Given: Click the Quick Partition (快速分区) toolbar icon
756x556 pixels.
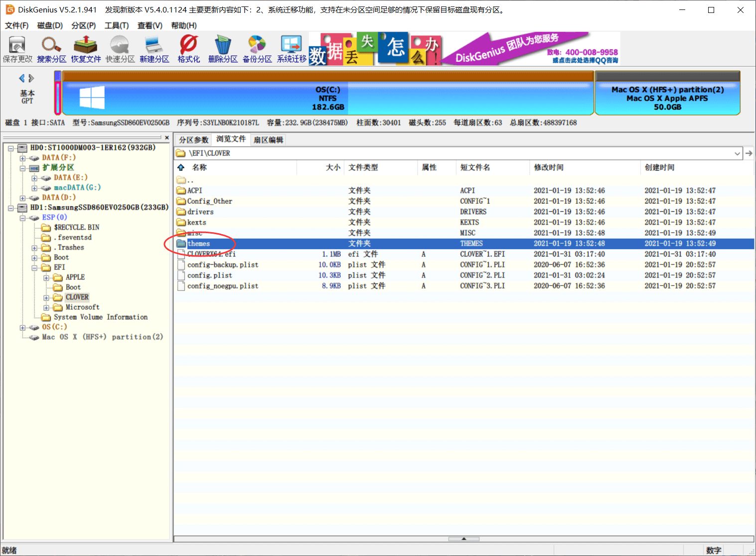Looking at the screenshot, I should click(x=120, y=49).
